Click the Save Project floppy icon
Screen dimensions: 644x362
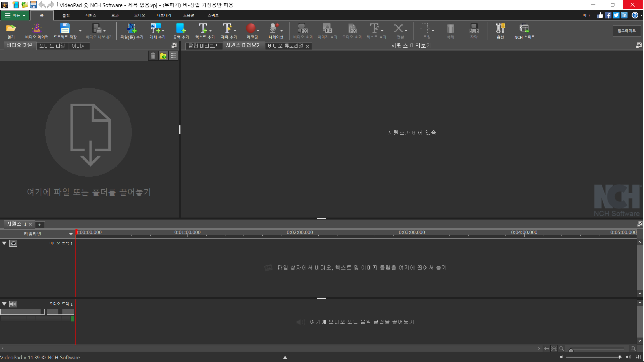65,28
